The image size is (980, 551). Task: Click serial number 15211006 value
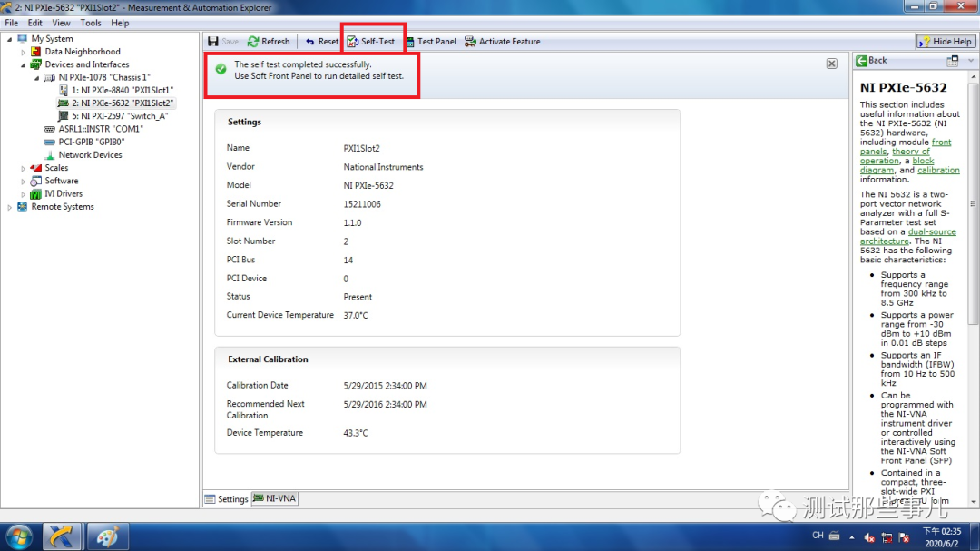pos(362,204)
